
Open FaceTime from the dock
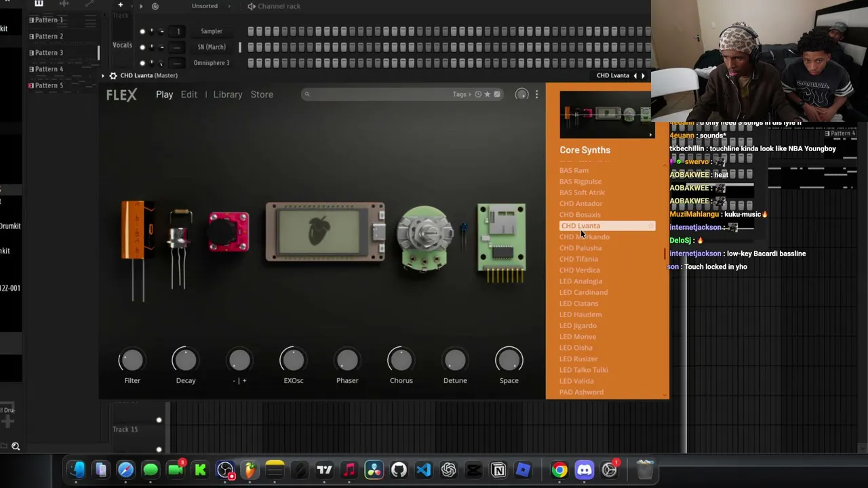click(x=175, y=470)
